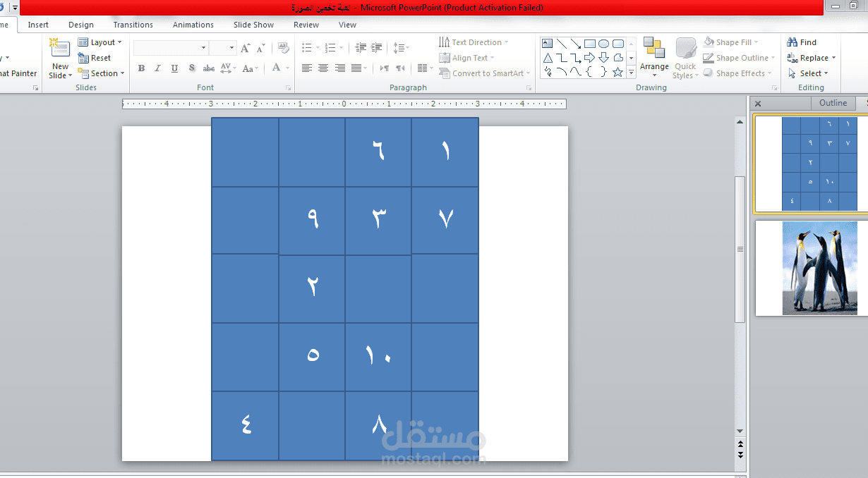Center the paragraph text
Viewport: 868px width, 478px height.
tap(323, 68)
